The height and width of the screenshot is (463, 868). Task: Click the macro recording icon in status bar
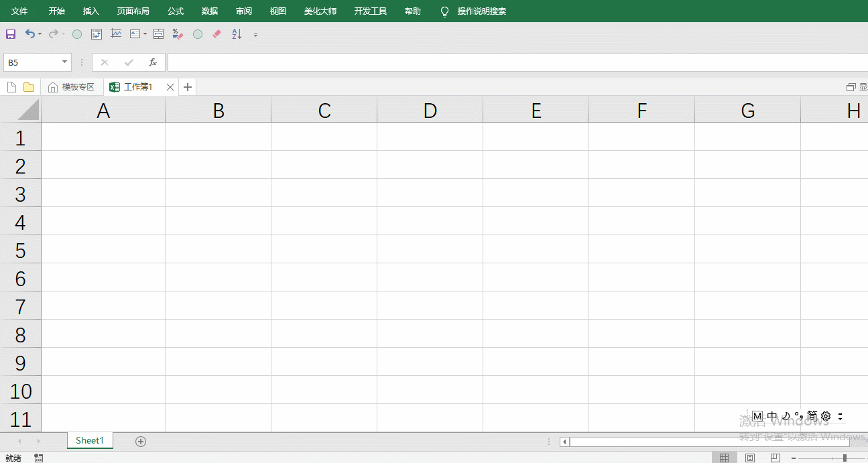(39, 458)
